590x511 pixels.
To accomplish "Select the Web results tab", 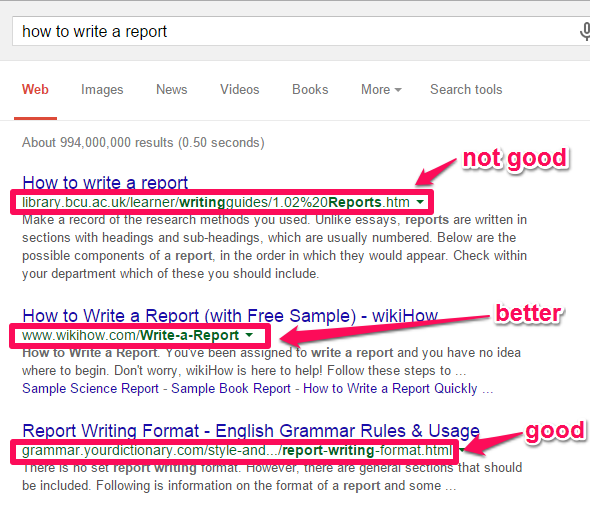I will click(x=35, y=90).
